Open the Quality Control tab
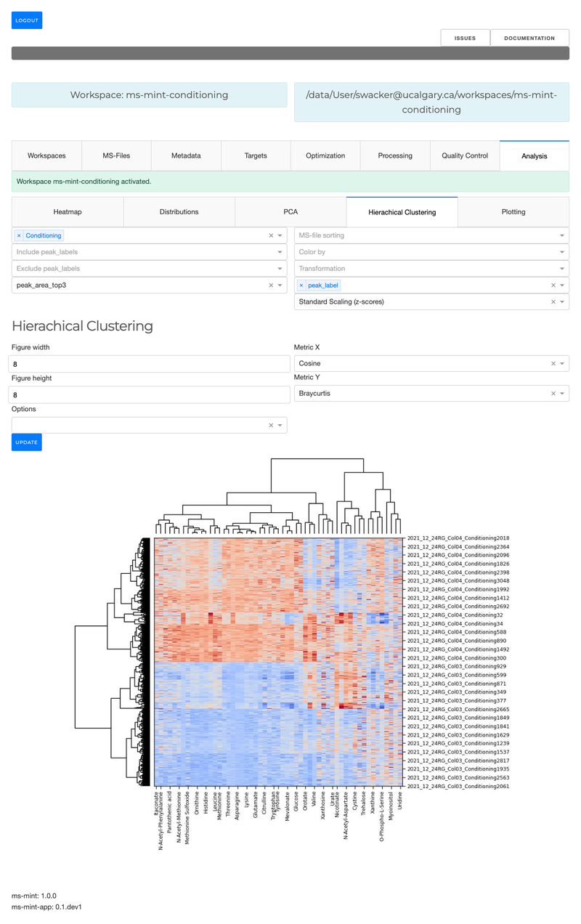 coord(464,155)
